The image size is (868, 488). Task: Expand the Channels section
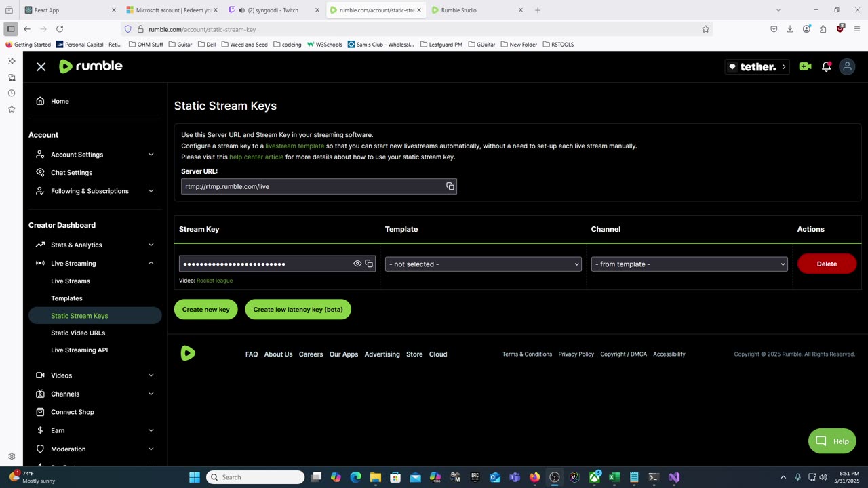(x=95, y=394)
